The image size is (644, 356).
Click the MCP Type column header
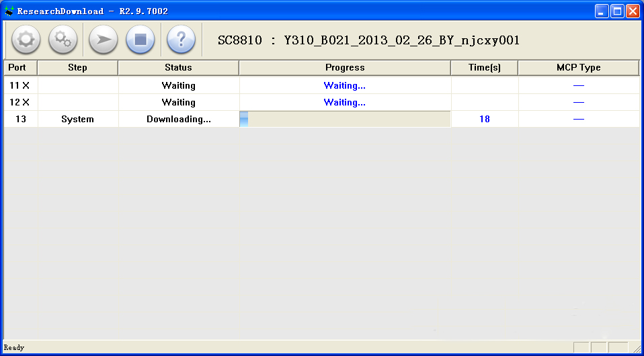tap(579, 68)
